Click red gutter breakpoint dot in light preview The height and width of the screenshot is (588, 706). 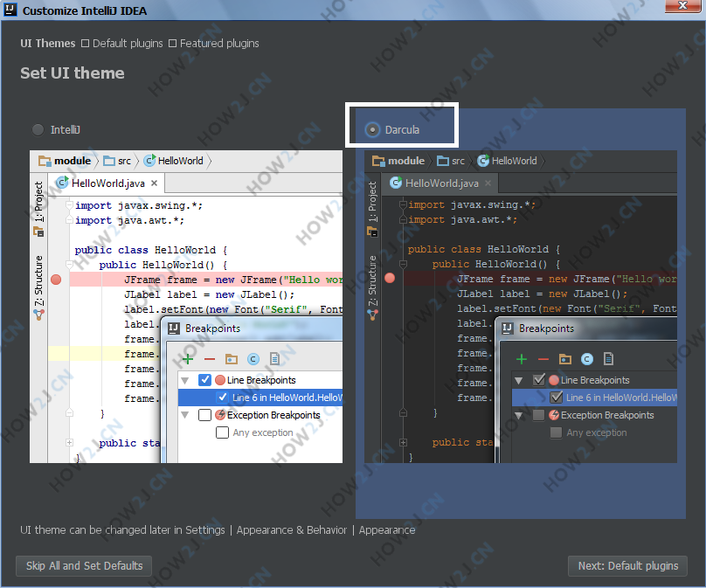pyautogui.click(x=56, y=280)
